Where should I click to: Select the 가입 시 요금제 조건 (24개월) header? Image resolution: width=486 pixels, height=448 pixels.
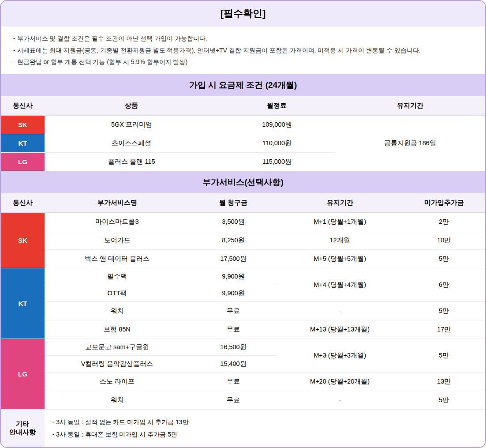(243, 85)
